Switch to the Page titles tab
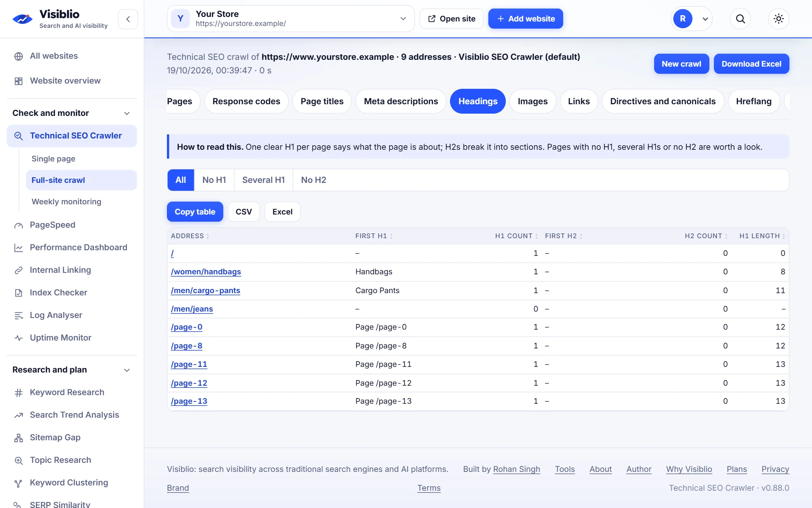 point(322,101)
